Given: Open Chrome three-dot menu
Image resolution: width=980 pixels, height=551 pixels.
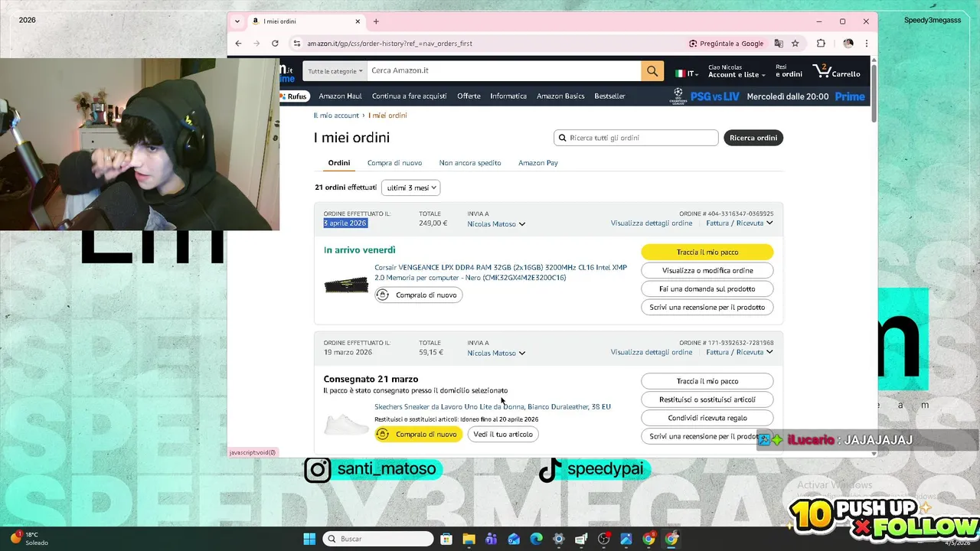Looking at the screenshot, I should pos(867,44).
